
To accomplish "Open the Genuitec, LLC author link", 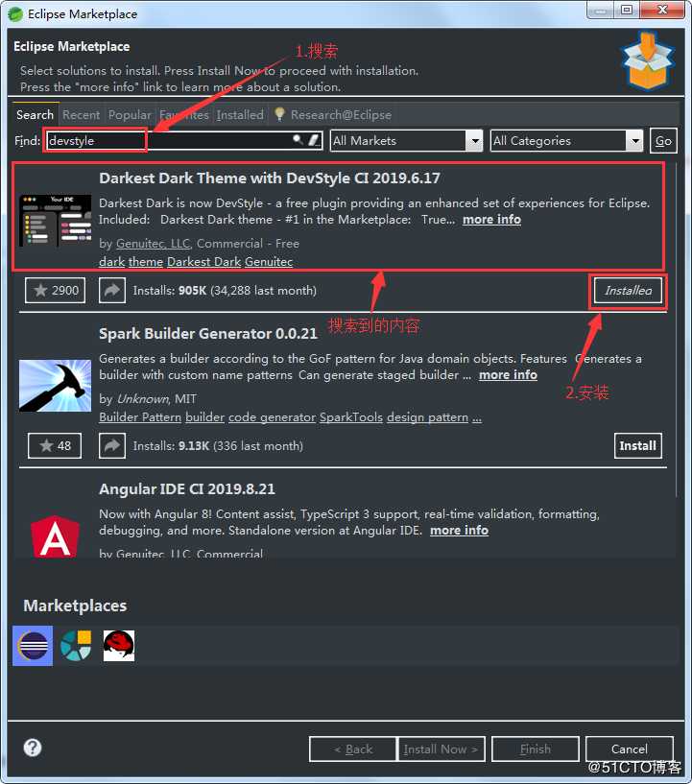I will (153, 244).
